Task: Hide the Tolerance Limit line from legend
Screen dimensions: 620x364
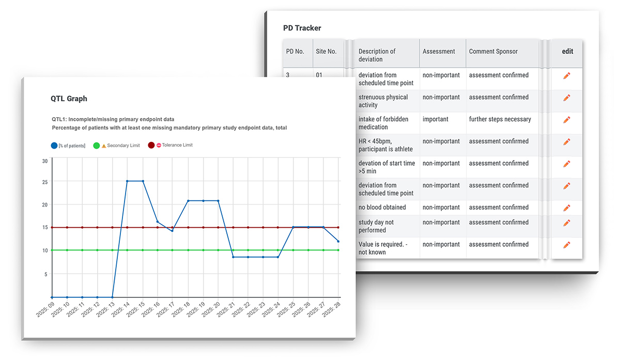Action: (x=171, y=145)
